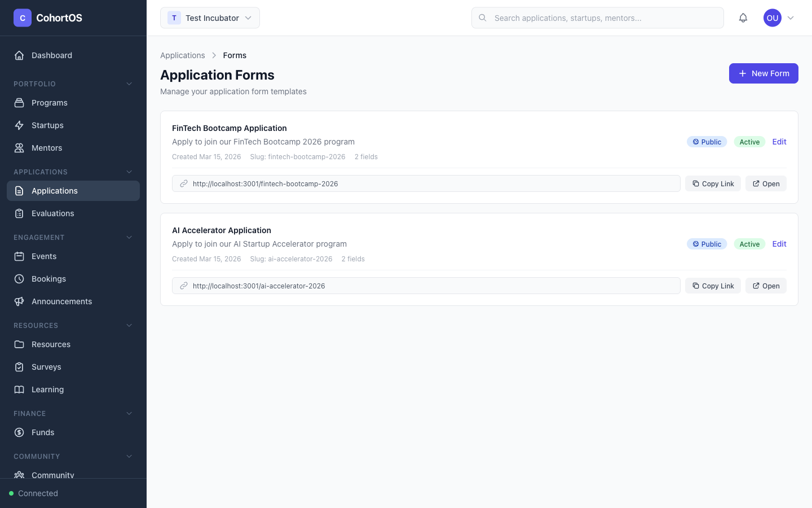Screen dimensions: 812x508
Task: Select the Startups sidebar icon
Action: click(19, 125)
